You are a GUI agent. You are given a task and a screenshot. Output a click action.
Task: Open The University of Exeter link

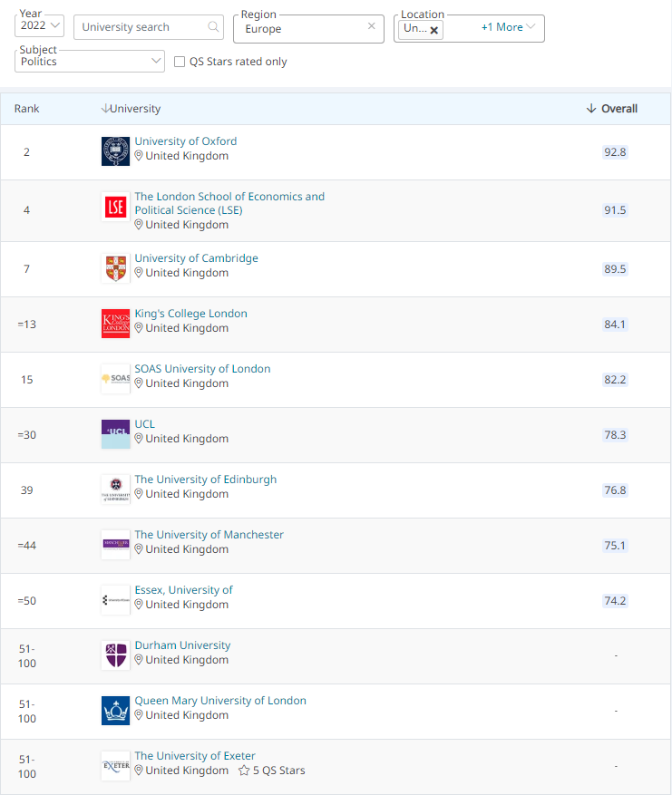(195, 755)
